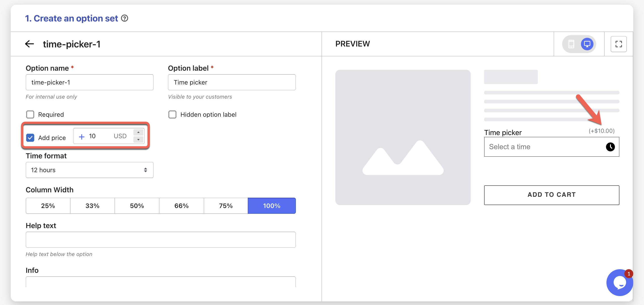Screen dimensions: 644x305
Task: Uncheck the Add price checkbox
Action: (x=30, y=138)
